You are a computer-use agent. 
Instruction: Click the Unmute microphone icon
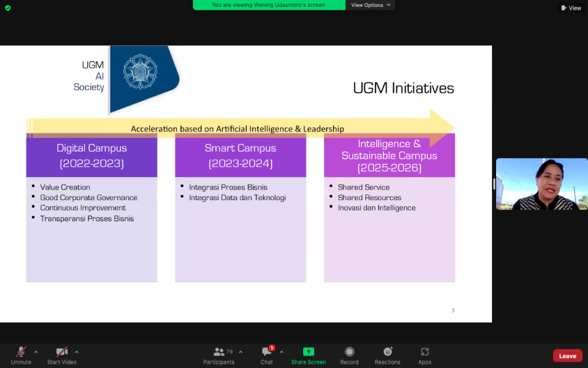coord(21,352)
